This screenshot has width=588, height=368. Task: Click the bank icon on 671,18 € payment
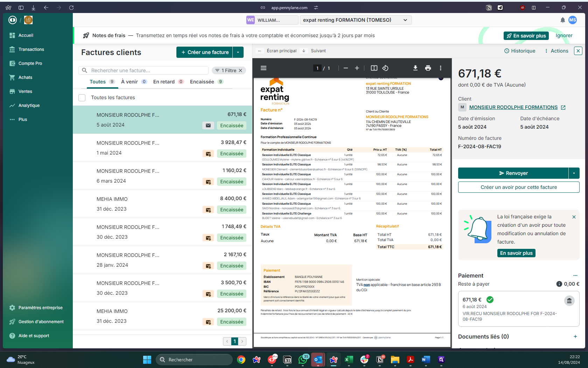point(569,301)
